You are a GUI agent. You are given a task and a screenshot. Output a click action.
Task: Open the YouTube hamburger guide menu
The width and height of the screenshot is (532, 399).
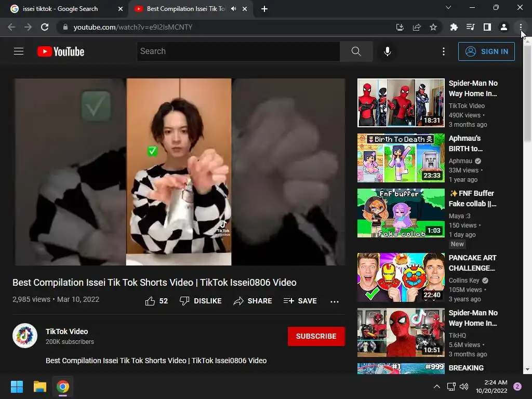pyautogui.click(x=19, y=51)
